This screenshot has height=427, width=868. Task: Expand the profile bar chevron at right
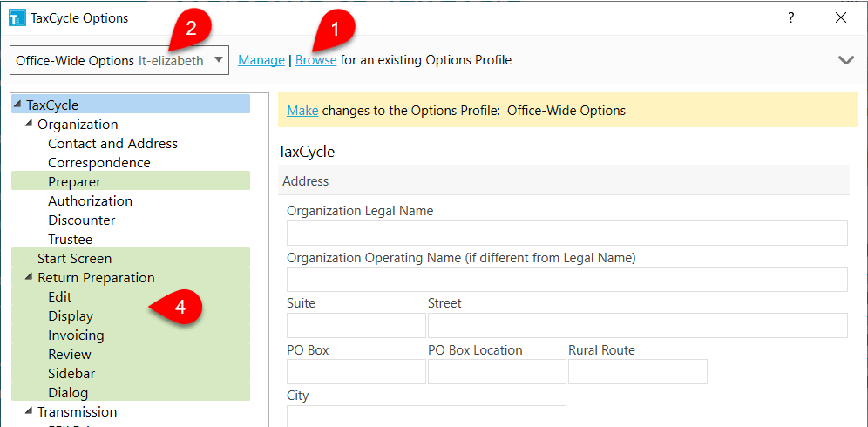coord(846,60)
